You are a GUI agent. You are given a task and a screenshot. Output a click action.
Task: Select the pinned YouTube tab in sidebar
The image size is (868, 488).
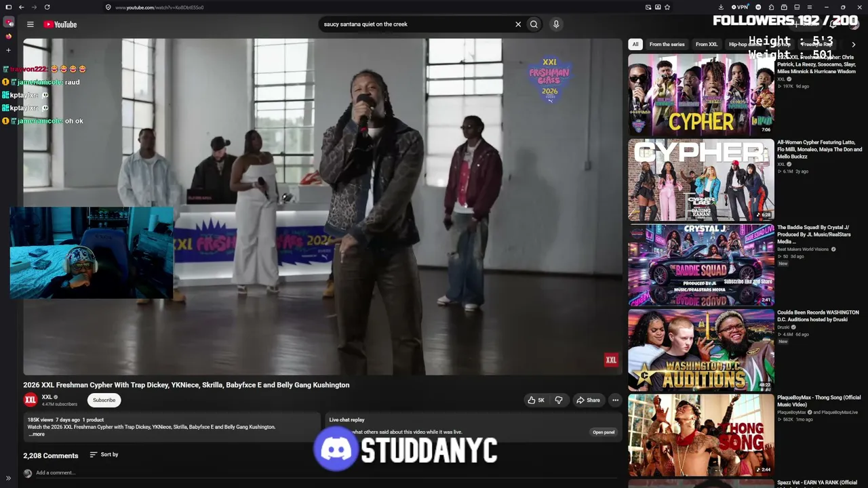click(x=8, y=23)
